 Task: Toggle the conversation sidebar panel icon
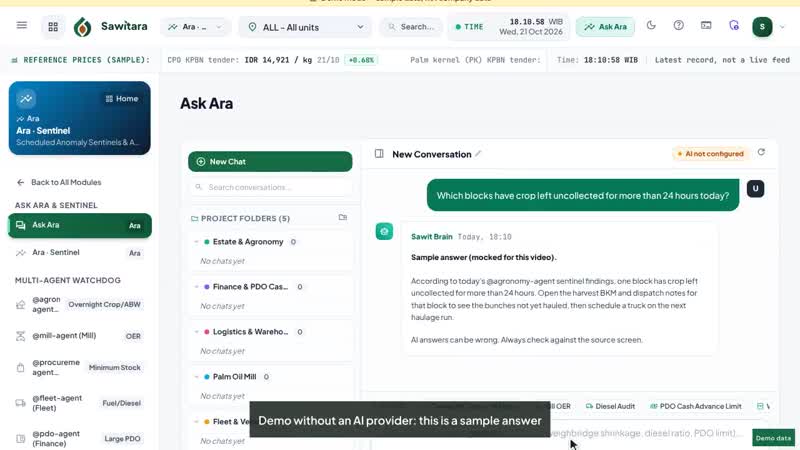click(379, 154)
